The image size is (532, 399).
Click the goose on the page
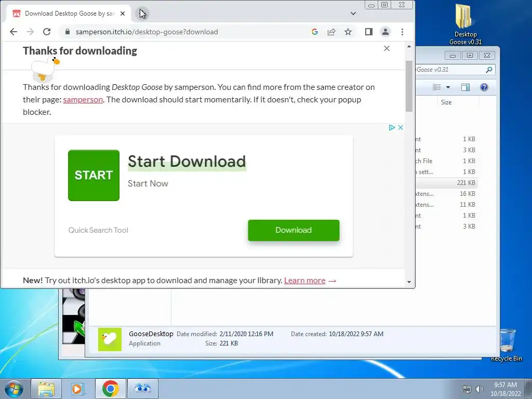(46, 69)
